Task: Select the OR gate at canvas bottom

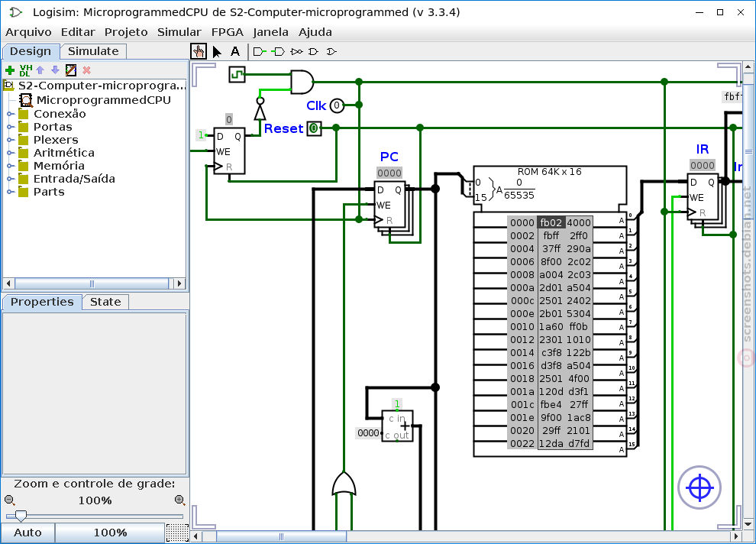Action: [x=344, y=484]
